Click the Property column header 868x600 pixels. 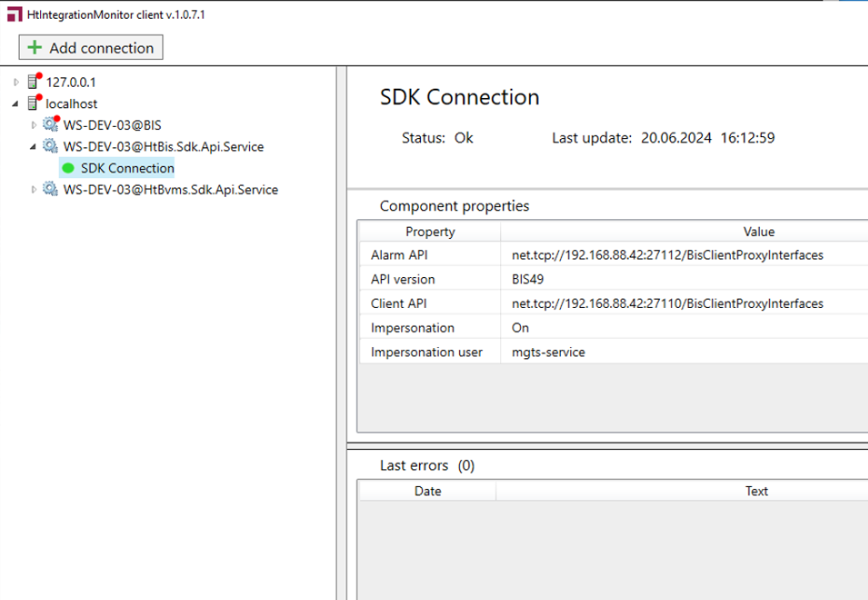point(430,231)
